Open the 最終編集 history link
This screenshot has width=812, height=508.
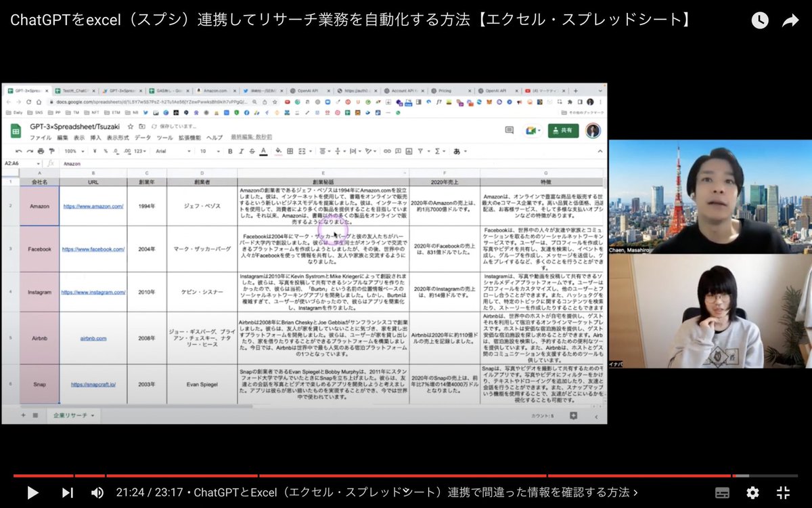coord(251,137)
